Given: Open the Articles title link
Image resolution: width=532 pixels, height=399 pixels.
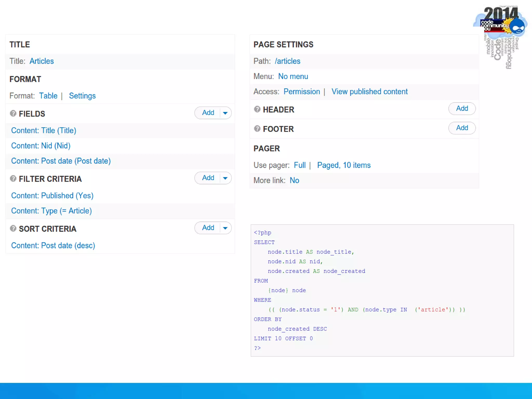Looking at the screenshot, I should point(42,61).
